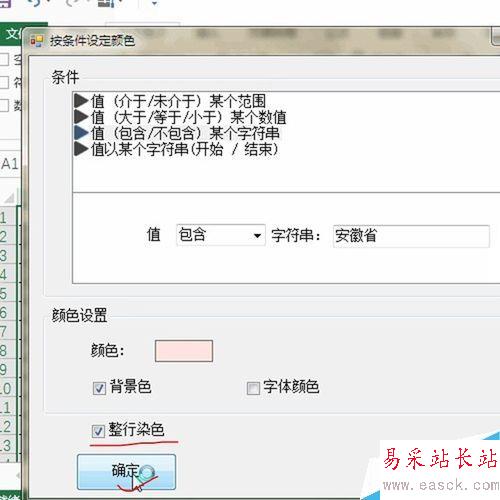Select the 值（包含/不包含）某个字符串 condition

point(177,133)
